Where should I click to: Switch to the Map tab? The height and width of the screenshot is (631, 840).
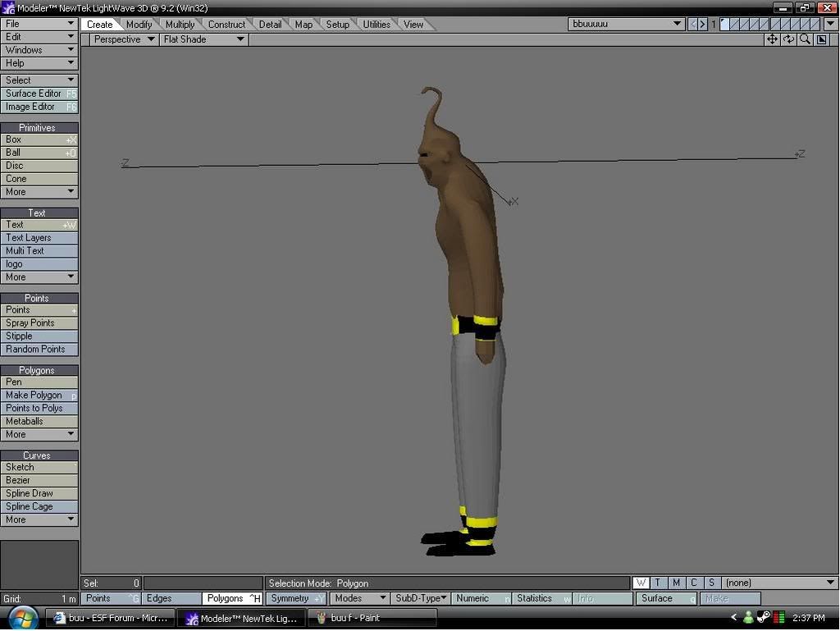(x=304, y=25)
